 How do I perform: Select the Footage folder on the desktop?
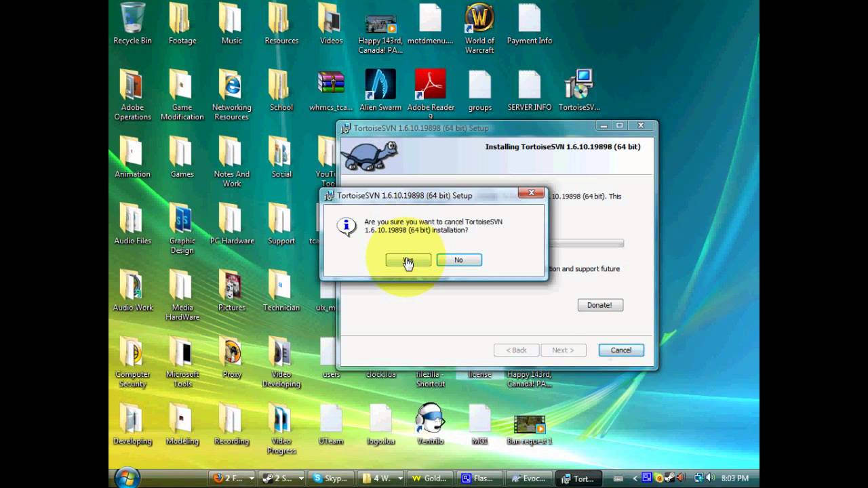point(182,24)
